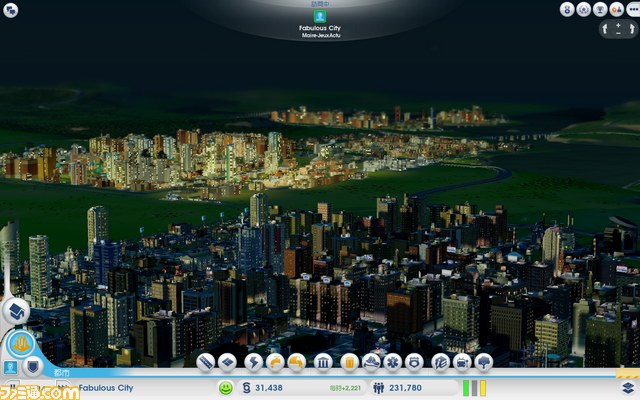Screen dimensions: 640x400
Task: Open the Sewage menu
Action: 297,362
